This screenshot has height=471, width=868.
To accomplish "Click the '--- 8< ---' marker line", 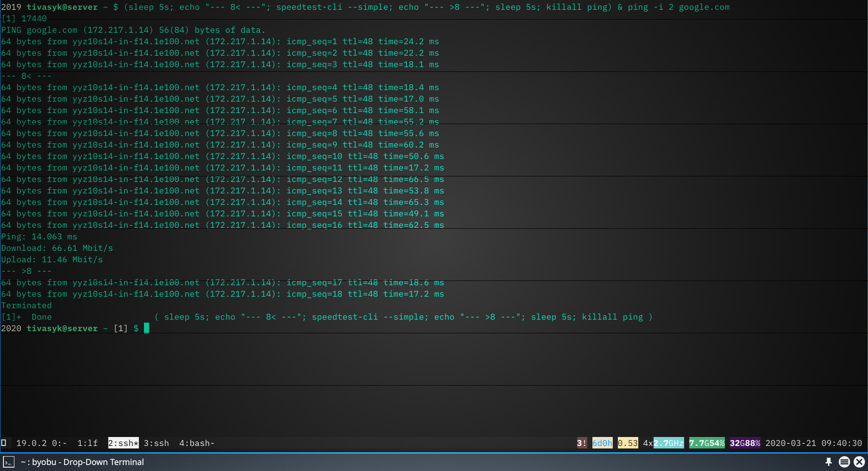I will pos(26,76).
